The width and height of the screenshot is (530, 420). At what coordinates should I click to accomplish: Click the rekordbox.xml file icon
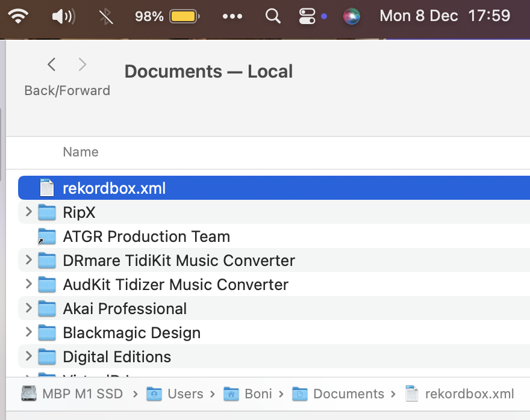pos(47,188)
